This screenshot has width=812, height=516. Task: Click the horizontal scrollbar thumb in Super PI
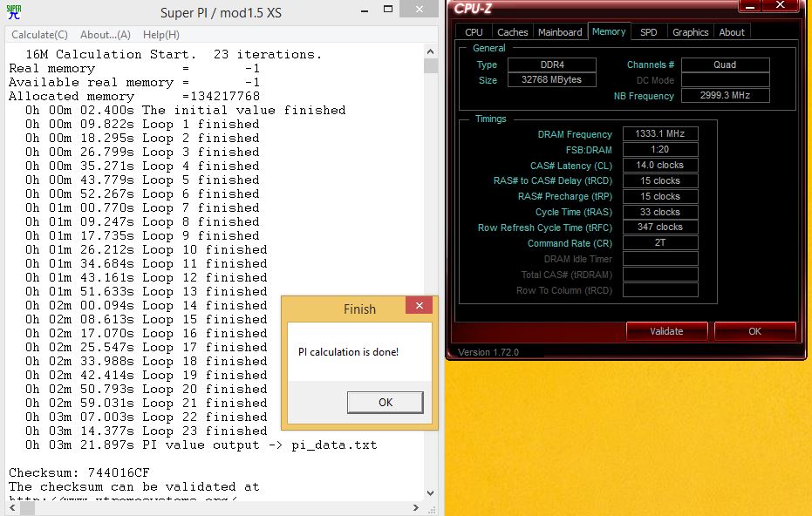point(27,508)
